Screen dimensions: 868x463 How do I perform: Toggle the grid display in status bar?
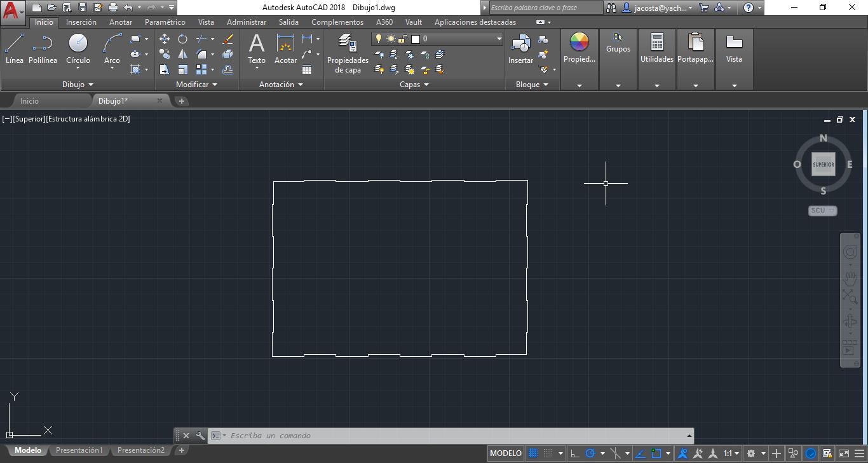(533, 453)
